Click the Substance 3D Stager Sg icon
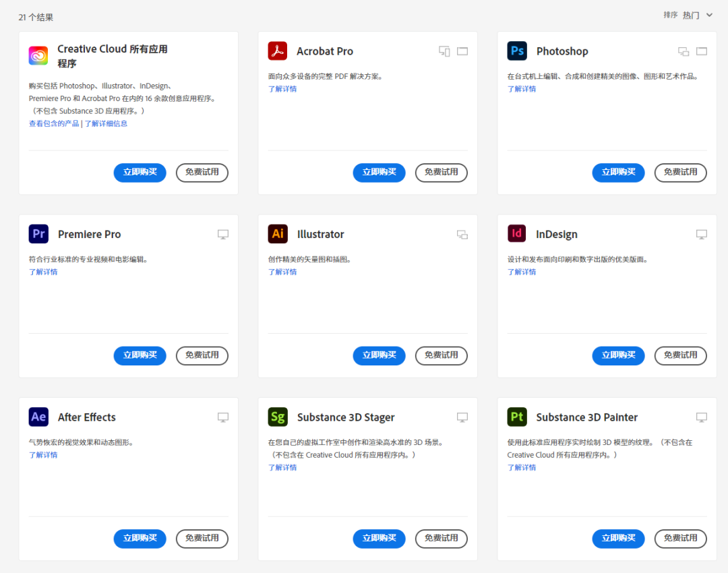 click(278, 417)
